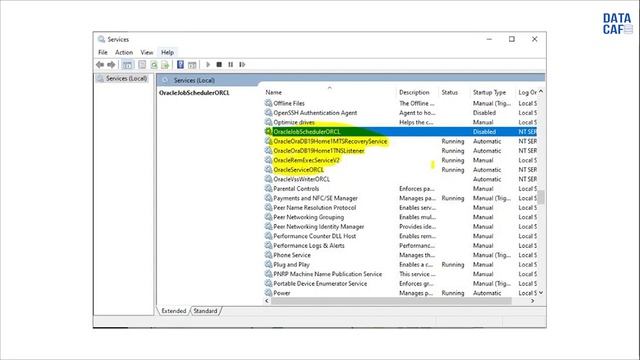Screen dimensions: 640x360
Task: Switch to the Extended tab
Action: pos(173,311)
